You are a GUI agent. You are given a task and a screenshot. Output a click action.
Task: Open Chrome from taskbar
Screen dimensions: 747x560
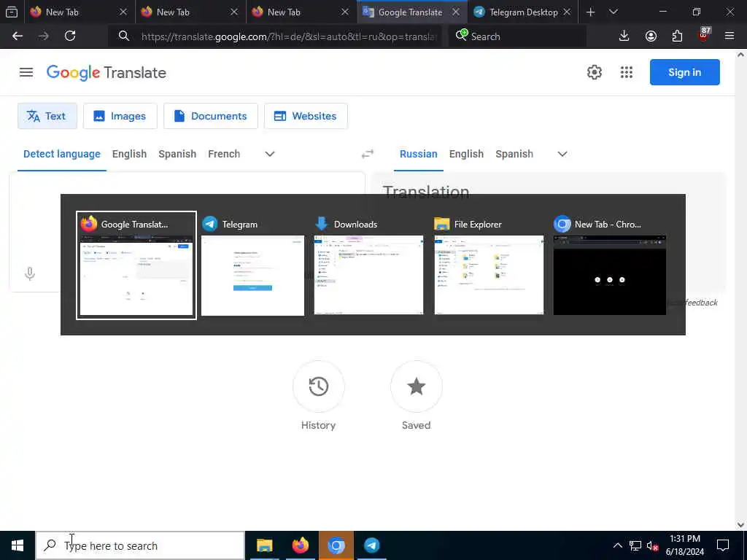pos(336,545)
